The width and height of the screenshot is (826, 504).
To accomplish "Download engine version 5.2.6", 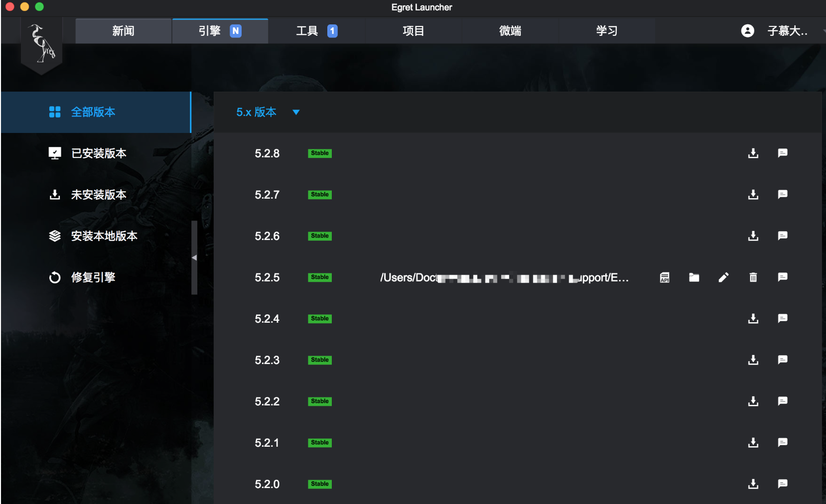I will [753, 236].
